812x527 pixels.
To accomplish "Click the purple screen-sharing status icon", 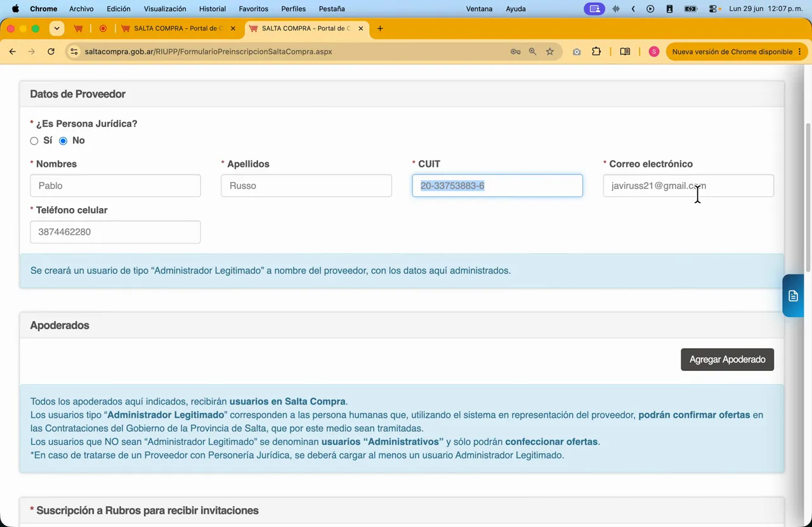I will [594, 9].
